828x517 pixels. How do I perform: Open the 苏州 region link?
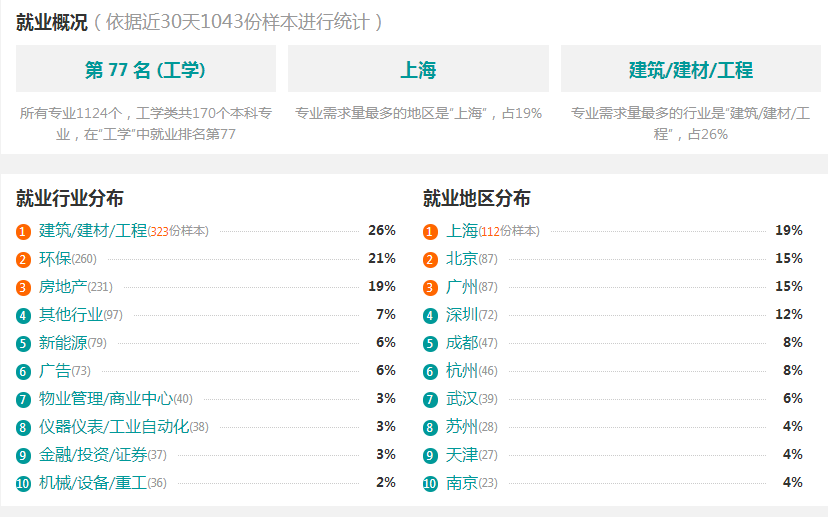pyautogui.click(x=462, y=427)
